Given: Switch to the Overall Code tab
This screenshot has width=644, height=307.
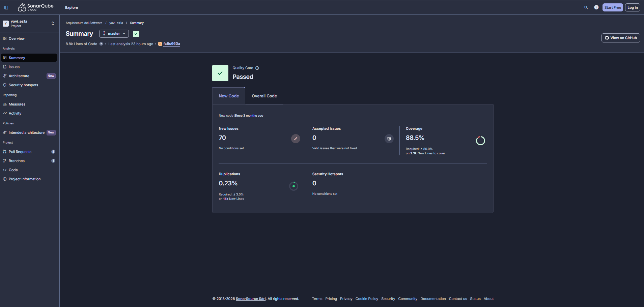Looking at the screenshot, I should click(264, 96).
